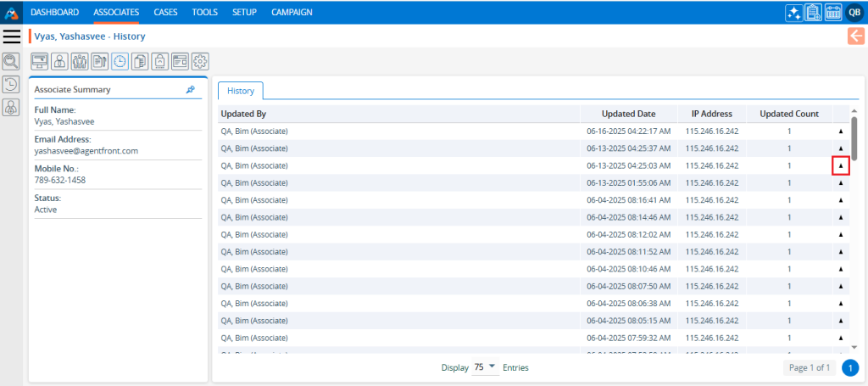Screen dimensions: 868x386
Task: Click the magnifier search icon in left sidebar
Action: pyautogui.click(x=11, y=61)
